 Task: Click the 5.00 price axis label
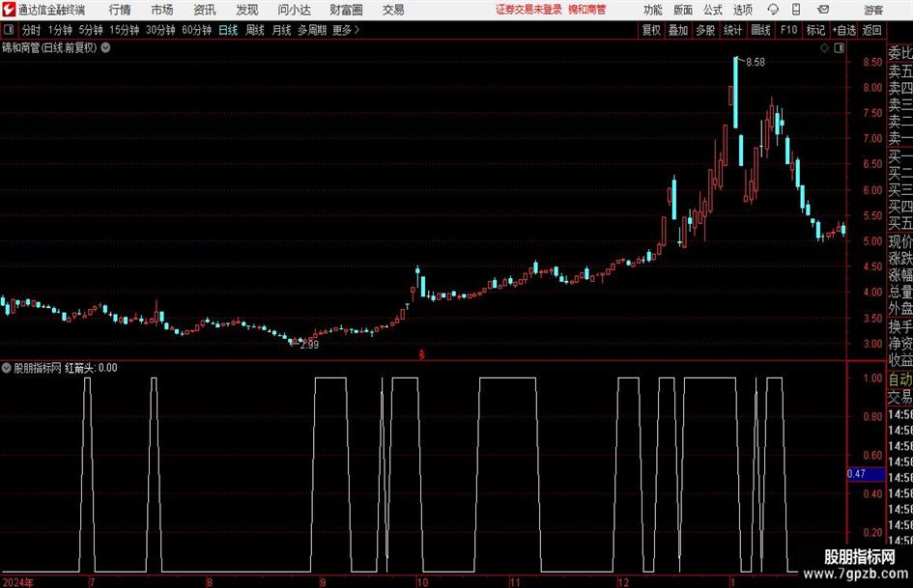[x=872, y=241]
